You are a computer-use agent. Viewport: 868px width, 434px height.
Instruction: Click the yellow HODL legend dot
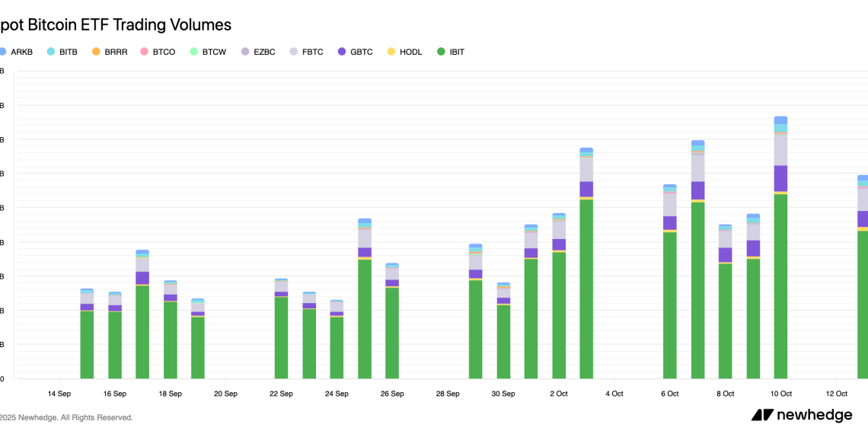click(x=391, y=52)
